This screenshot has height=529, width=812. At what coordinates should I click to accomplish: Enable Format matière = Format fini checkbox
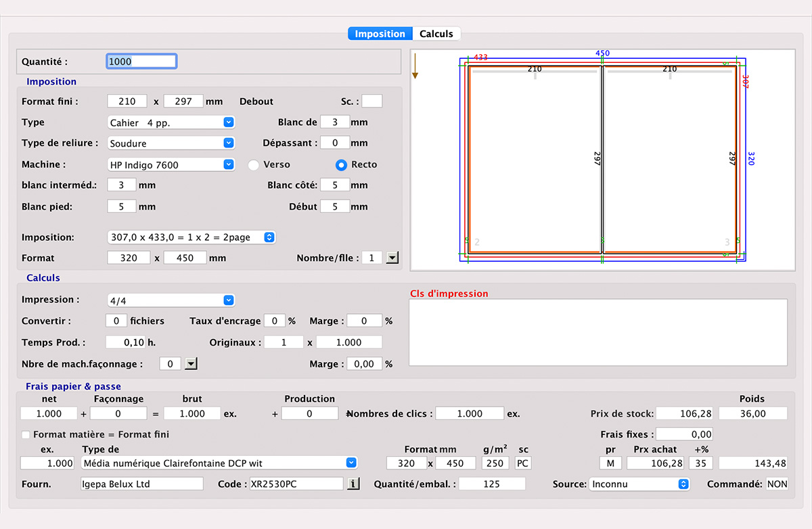click(x=26, y=434)
